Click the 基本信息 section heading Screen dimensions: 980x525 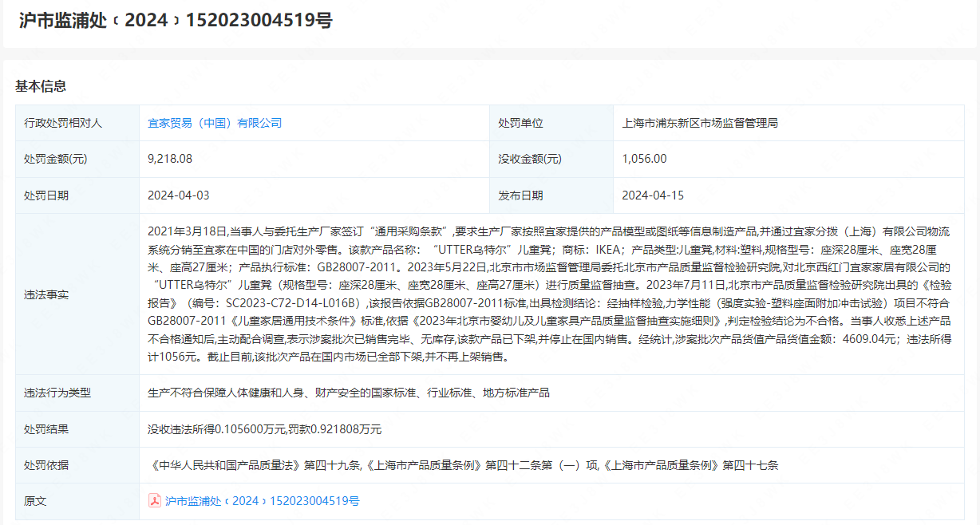(41, 86)
